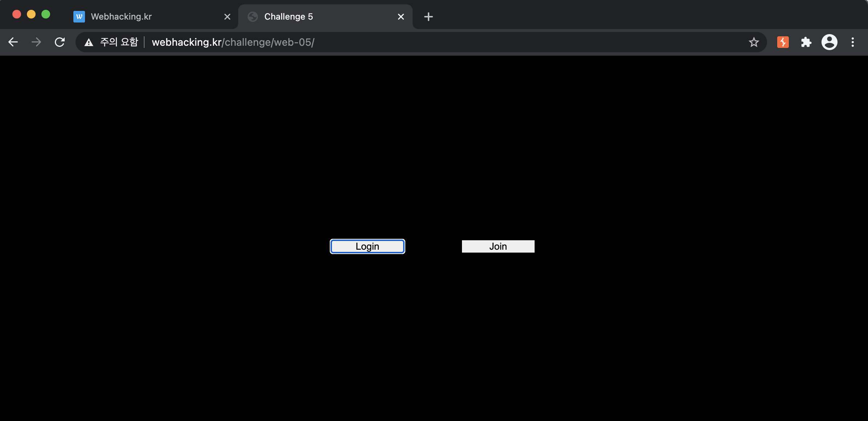Click the URL address bar text

coord(233,42)
